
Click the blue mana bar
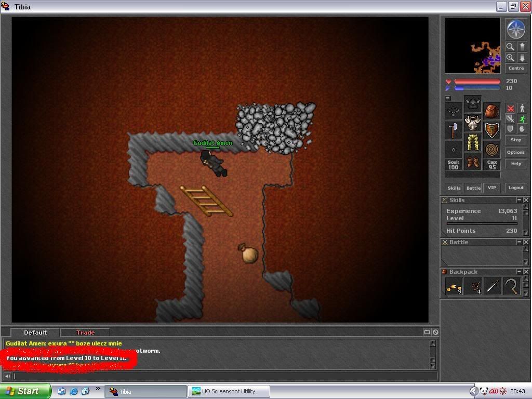coord(477,88)
